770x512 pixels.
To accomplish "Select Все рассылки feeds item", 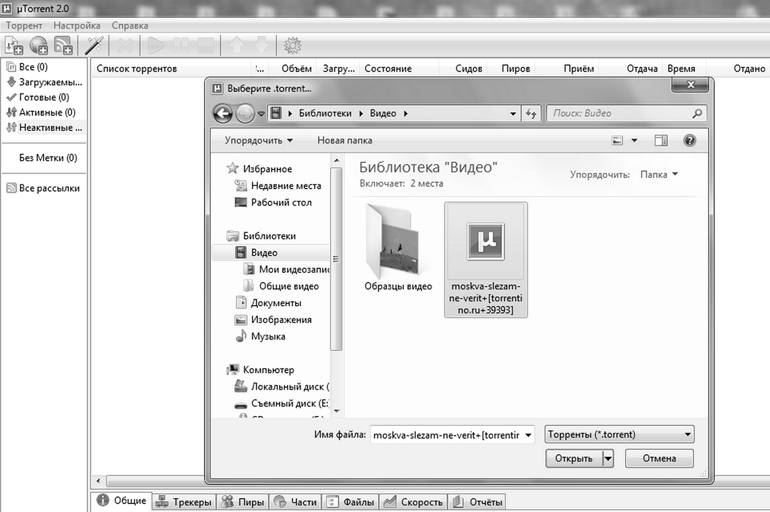I will [x=43, y=188].
